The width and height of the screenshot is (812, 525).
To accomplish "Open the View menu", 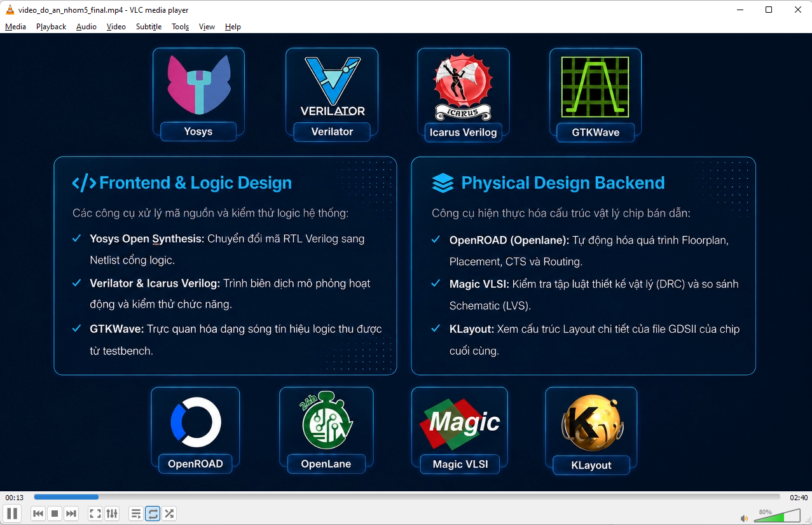I will 207,27.
